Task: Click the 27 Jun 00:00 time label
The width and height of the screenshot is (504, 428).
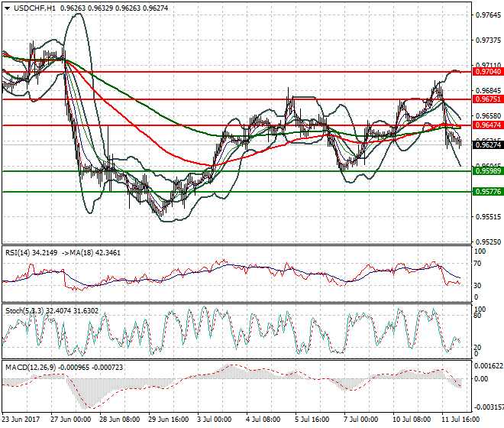Action: 70,420
